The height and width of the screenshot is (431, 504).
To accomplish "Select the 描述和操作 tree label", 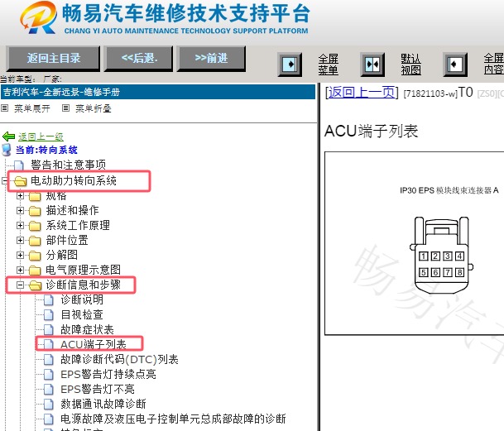I will [72, 210].
